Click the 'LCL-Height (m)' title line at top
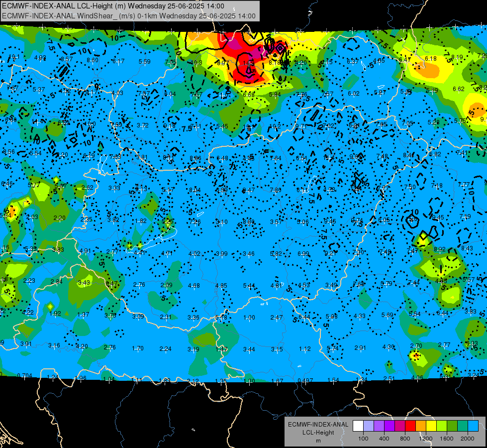Screen dimensions: 487x448 tap(113, 6)
